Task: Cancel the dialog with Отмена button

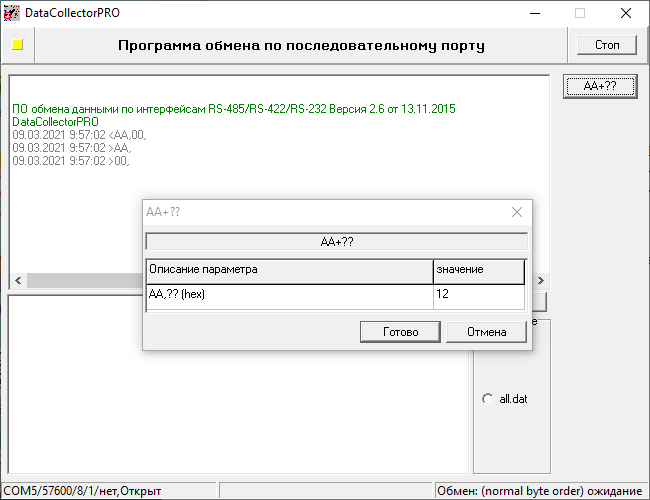Action: click(486, 332)
